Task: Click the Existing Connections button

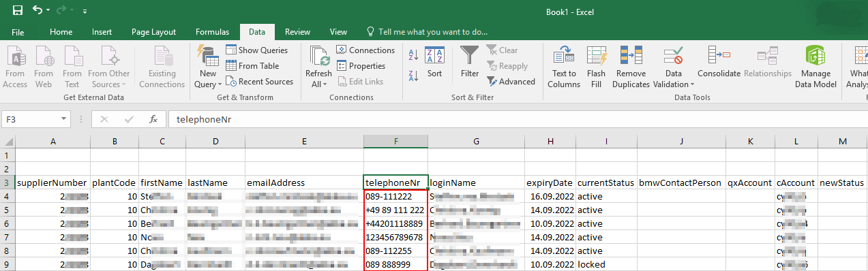Action: [x=162, y=67]
